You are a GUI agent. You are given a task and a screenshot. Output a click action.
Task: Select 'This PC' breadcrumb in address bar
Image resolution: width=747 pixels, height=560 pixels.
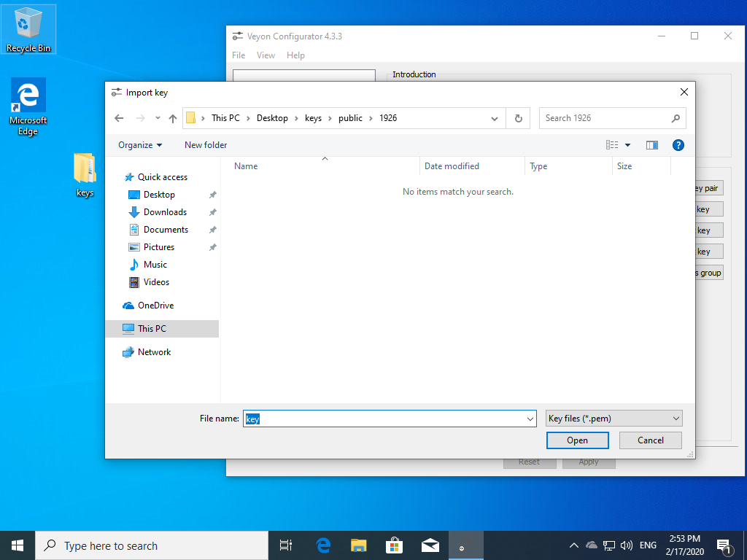click(x=226, y=118)
